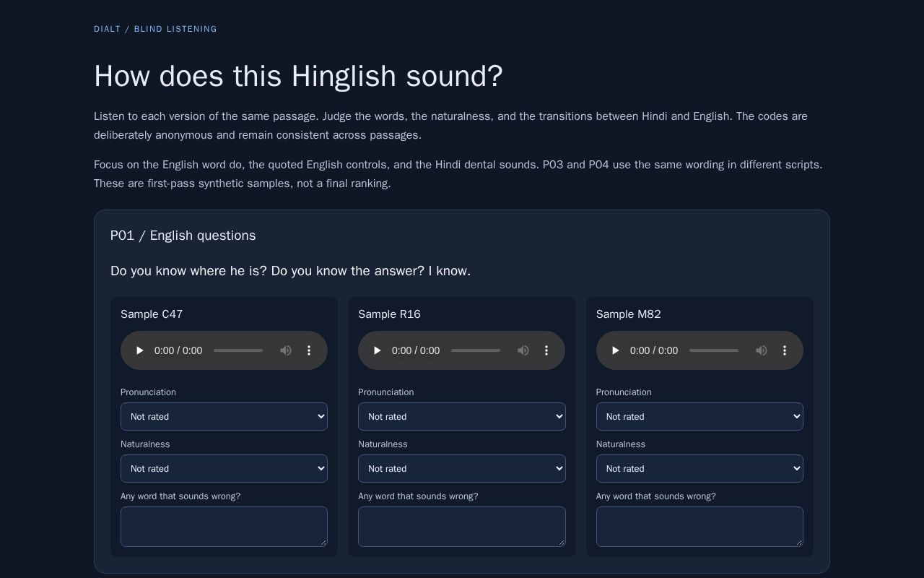
Task: Play the Sample M82 audio
Action: point(616,350)
